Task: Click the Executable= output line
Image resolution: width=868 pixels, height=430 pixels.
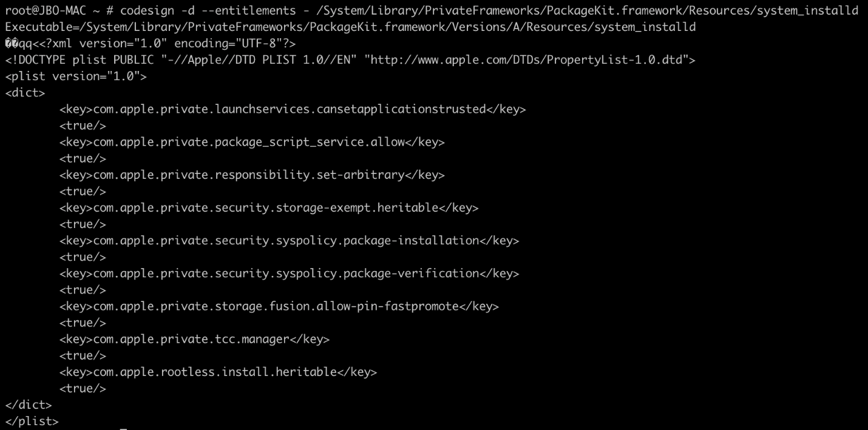Action: pyautogui.click(x=350, y=27)
